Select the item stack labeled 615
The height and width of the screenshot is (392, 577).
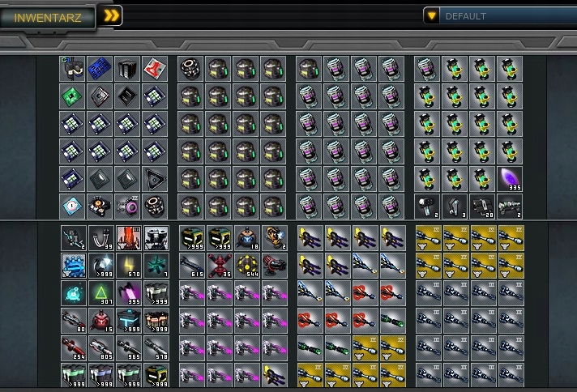192,266
